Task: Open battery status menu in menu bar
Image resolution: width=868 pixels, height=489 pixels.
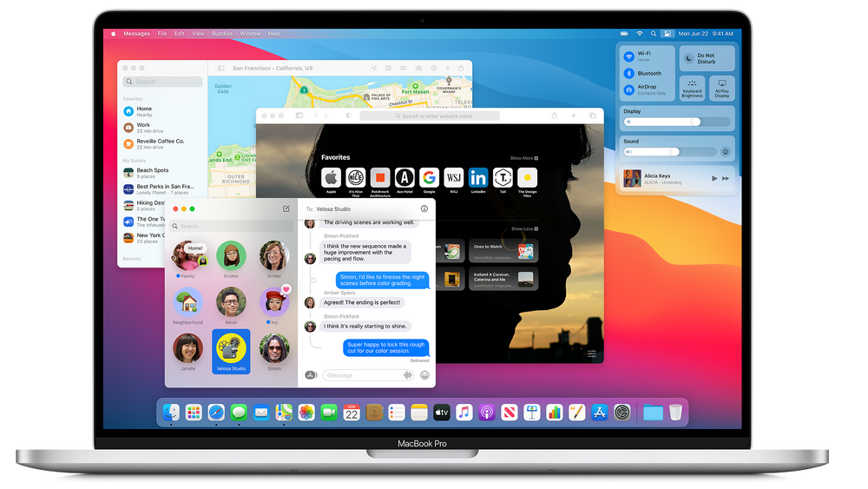Action: click(x=624, y=34)
